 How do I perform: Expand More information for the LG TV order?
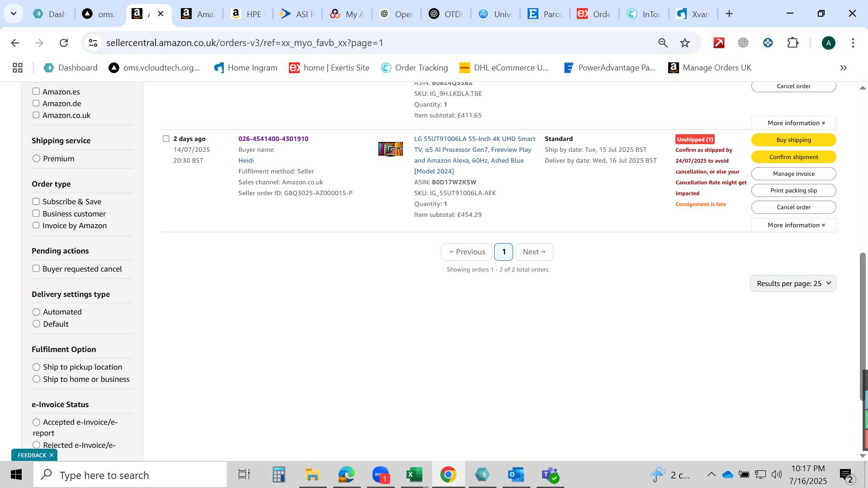pos(794,225)
